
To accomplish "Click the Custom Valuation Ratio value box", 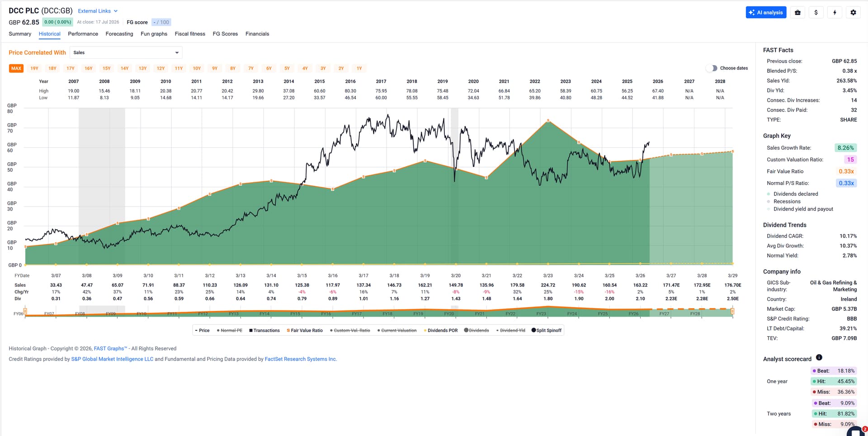I will point(850,159).
